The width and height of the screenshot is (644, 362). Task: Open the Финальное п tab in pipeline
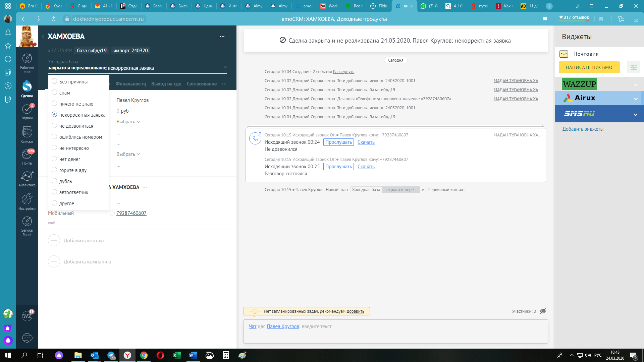coord(130,83)
